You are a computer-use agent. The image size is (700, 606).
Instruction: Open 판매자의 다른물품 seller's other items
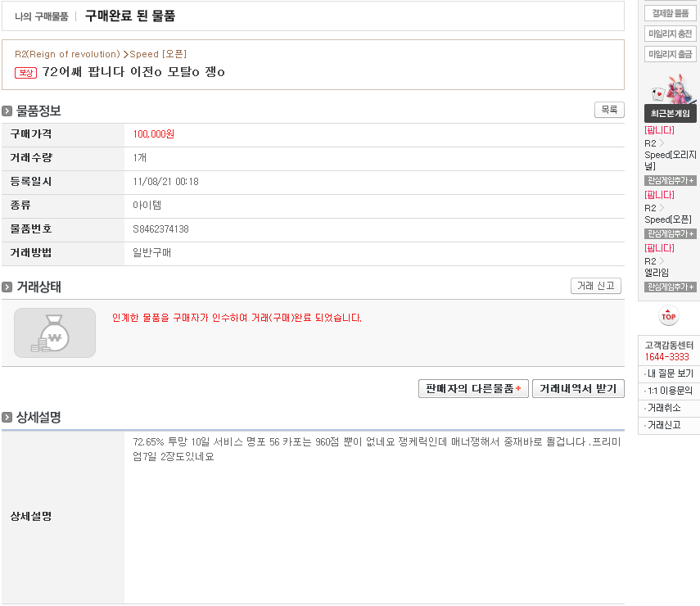[x=472, y=388]
